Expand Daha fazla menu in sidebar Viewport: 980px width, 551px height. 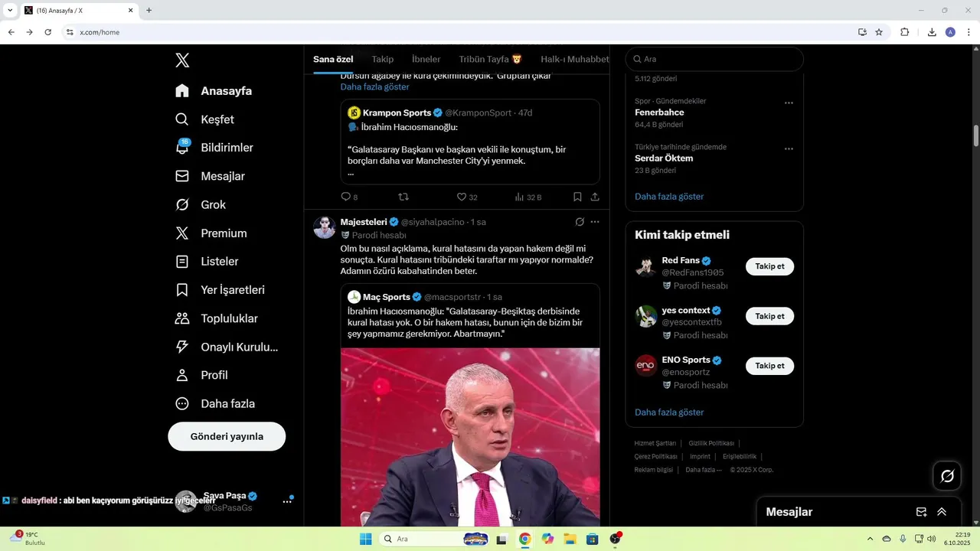point(215,403)
